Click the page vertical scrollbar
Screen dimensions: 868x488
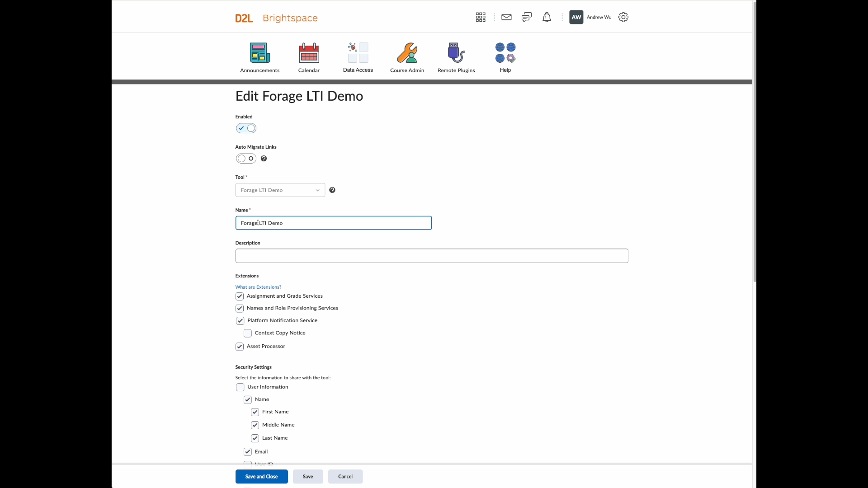(x=755, y=141)
